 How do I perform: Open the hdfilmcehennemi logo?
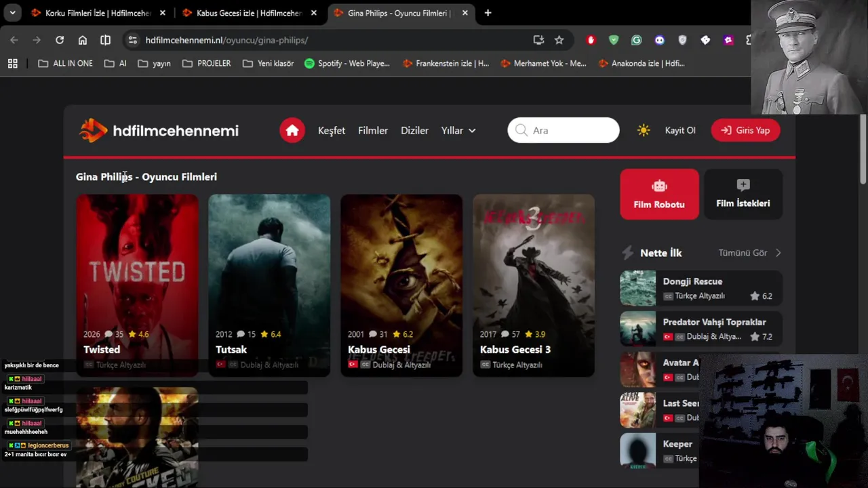point(159,130)
